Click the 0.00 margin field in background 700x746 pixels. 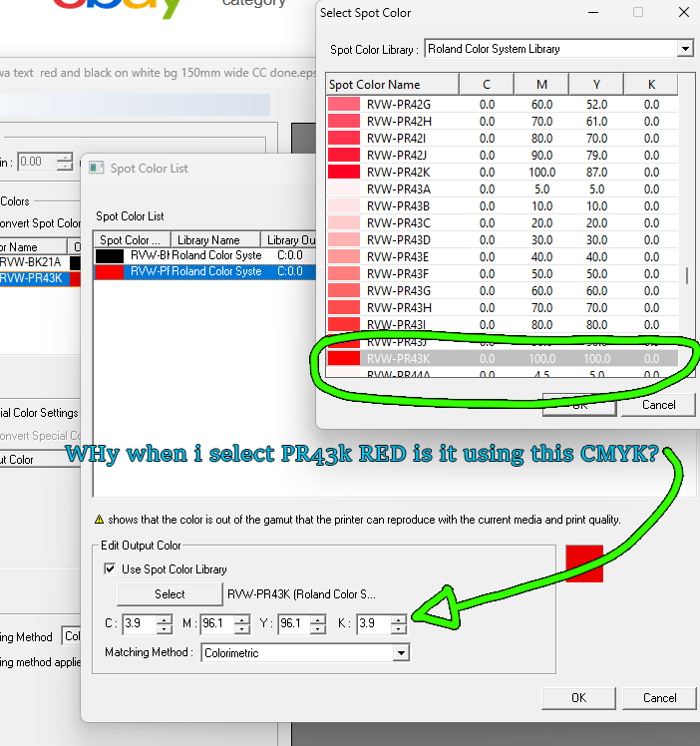click(37, 162)
